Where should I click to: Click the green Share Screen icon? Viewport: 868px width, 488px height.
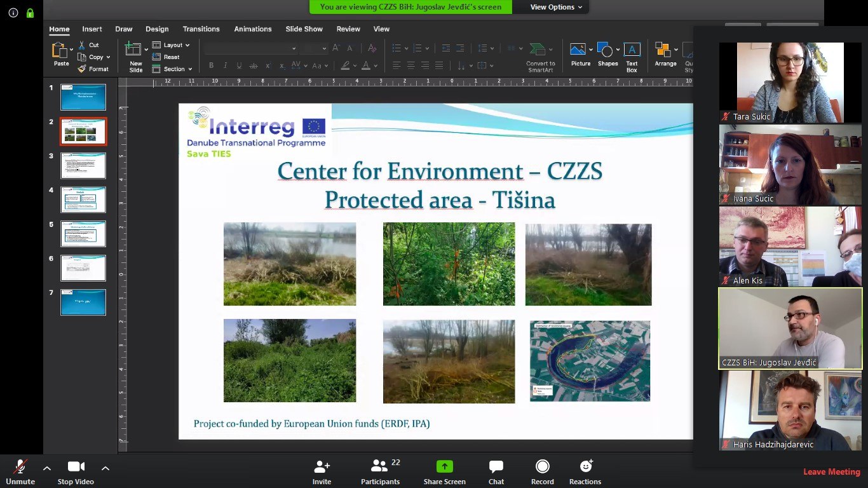[444, 467]
